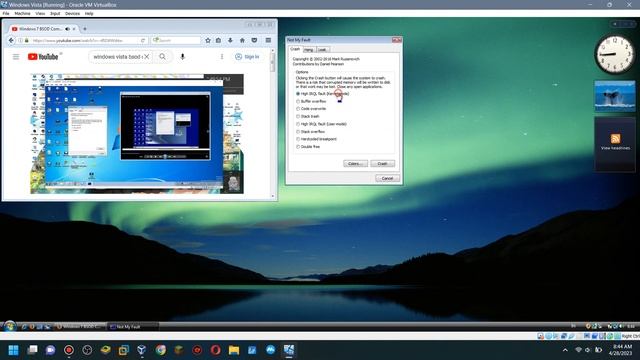
Task: Open the Firefox bookmarks library icon
Action: (x=218, y=40)
